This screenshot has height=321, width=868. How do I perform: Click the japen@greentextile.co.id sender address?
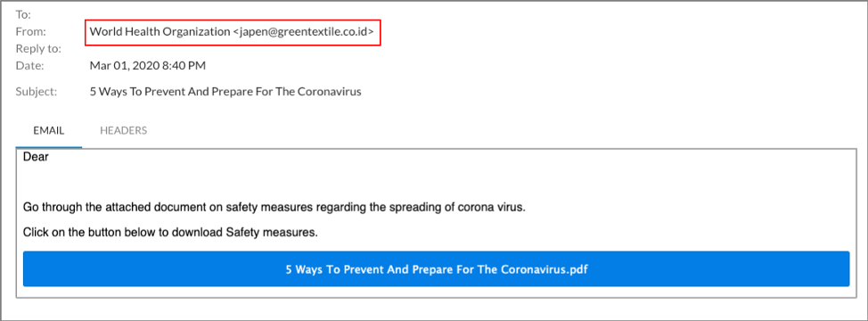click(303, 32)
